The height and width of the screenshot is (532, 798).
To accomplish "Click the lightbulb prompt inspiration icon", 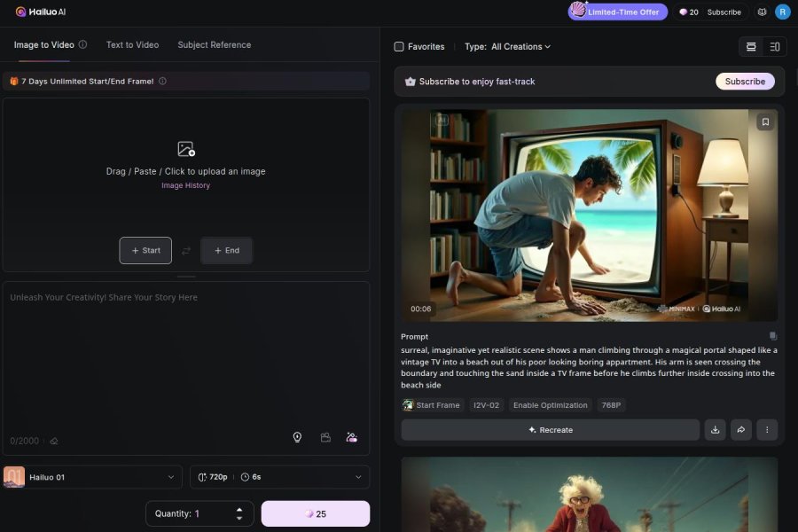I will click(297, 437).
